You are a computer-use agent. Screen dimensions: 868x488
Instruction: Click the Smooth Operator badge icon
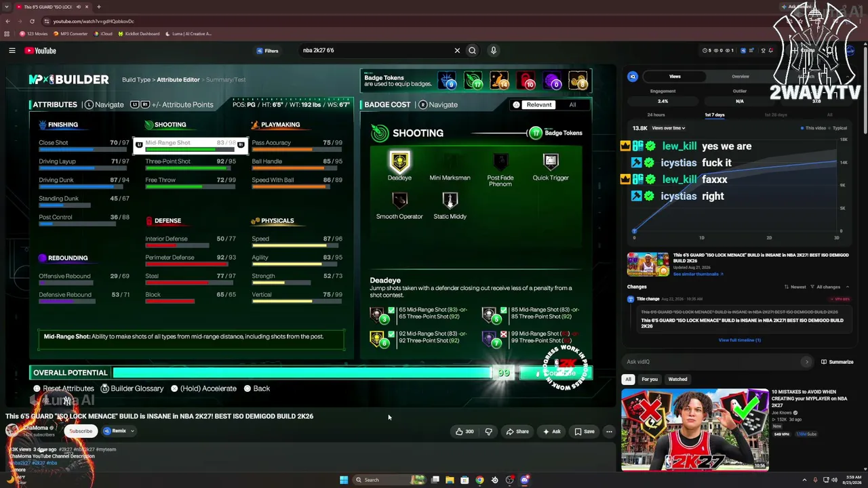point(399,201)
